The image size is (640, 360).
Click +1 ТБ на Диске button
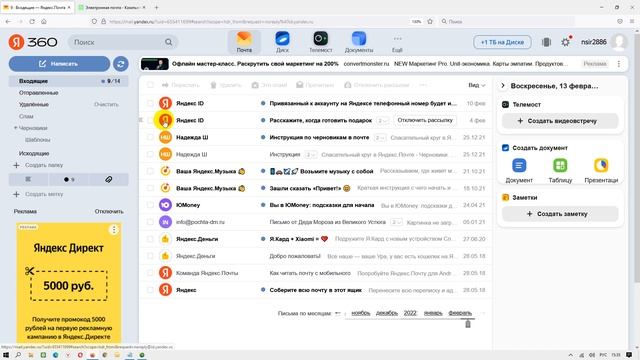click(x=502, y=42)
